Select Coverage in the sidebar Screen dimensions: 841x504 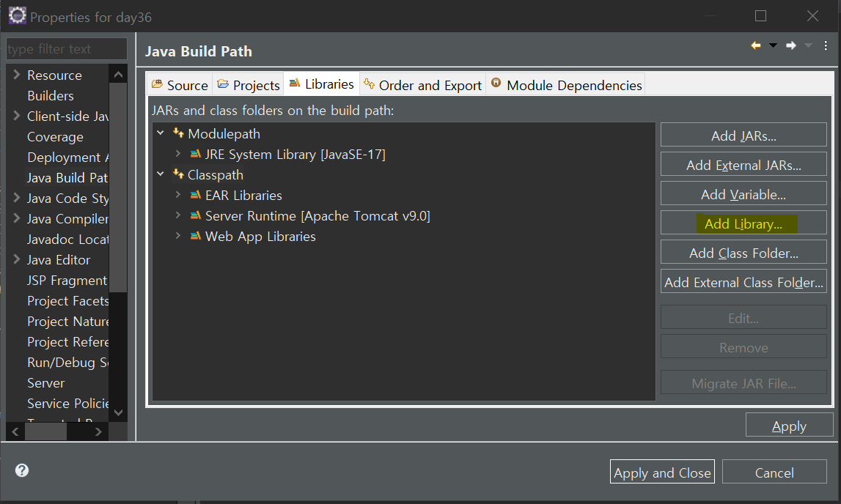(x=55, y=137)
